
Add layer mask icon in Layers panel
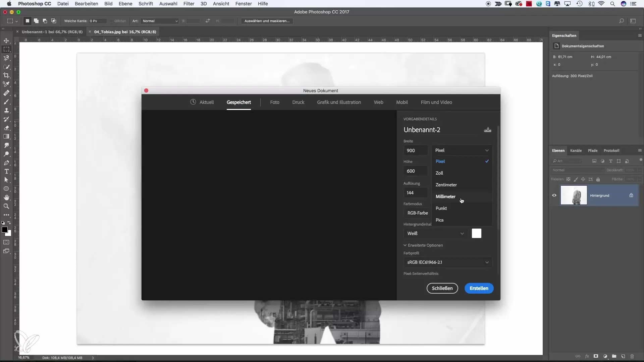coord(596,356)
